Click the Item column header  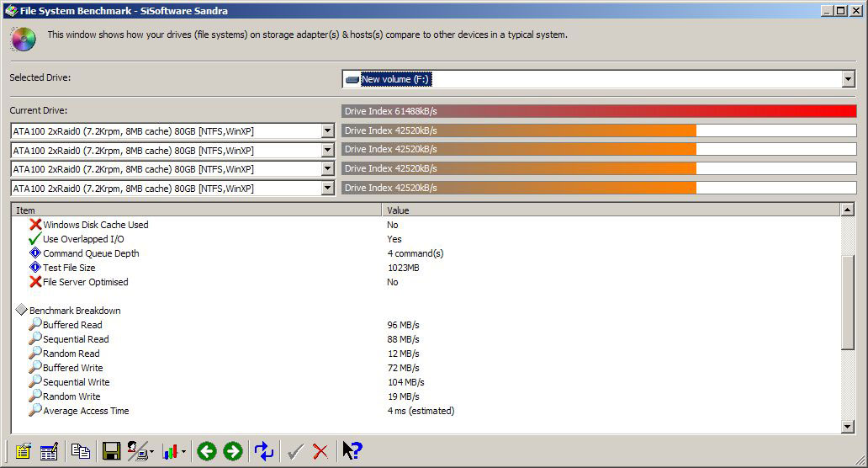pos(197,210)
